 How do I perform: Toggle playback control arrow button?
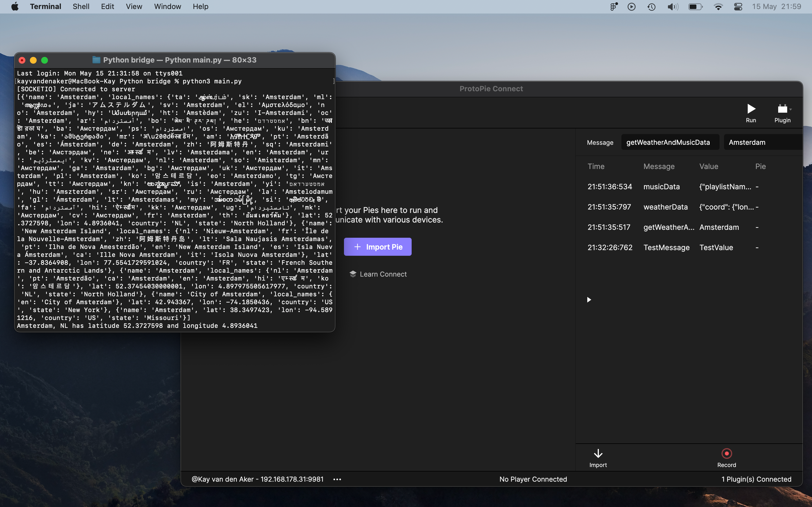[x=589, y=300]
